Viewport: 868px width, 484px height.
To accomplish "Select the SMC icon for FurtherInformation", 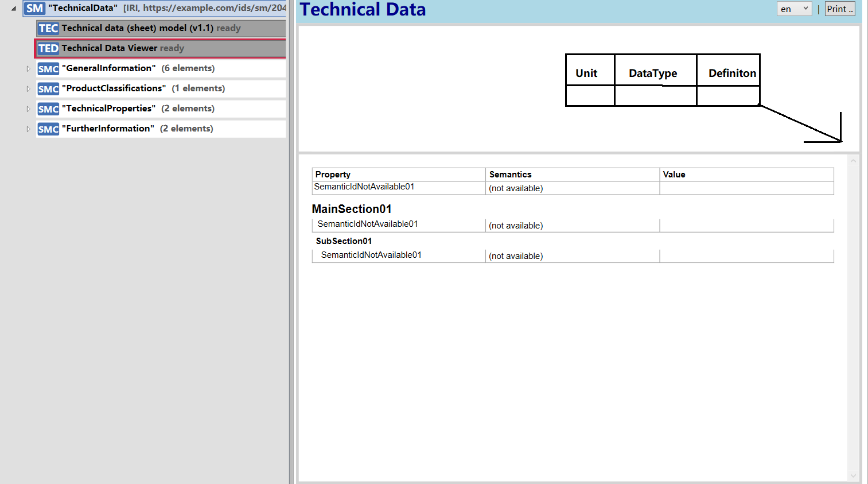I will (x=48, y=129).
